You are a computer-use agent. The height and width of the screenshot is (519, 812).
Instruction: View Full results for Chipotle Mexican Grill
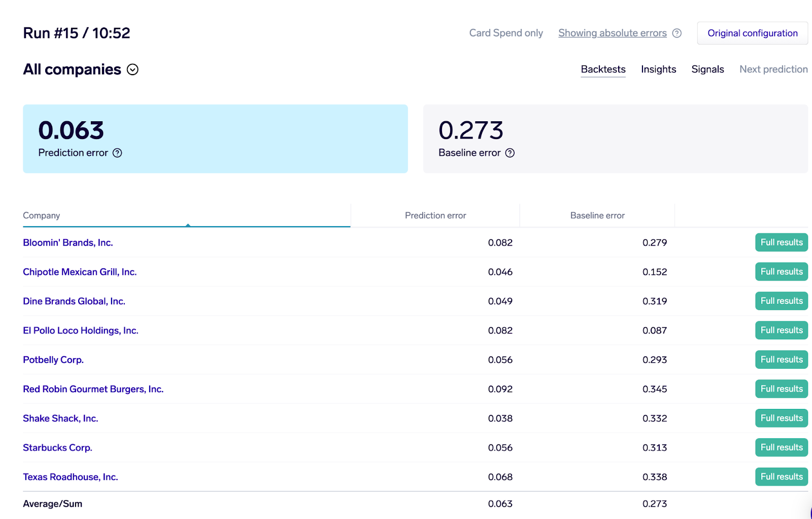click(782, 272)
